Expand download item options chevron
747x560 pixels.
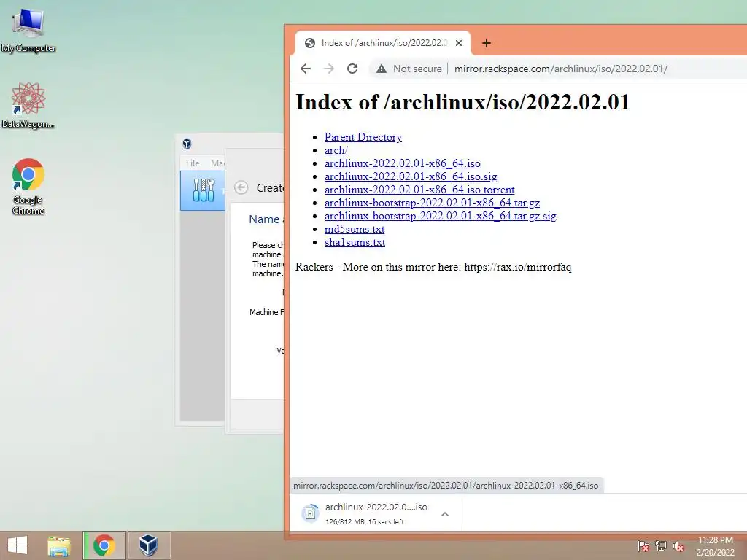click(444, 514)
